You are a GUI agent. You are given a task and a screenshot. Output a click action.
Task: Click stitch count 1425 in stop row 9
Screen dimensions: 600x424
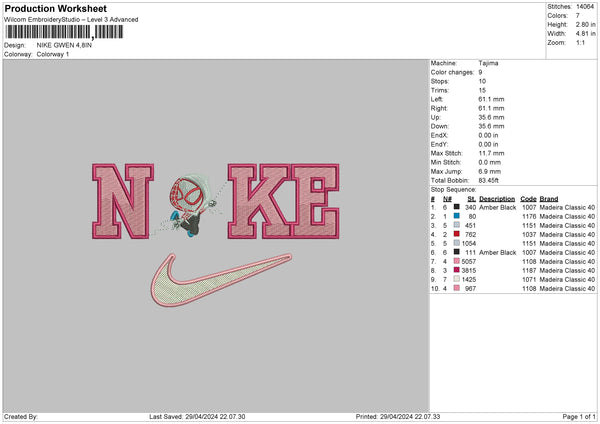point(469,279)
